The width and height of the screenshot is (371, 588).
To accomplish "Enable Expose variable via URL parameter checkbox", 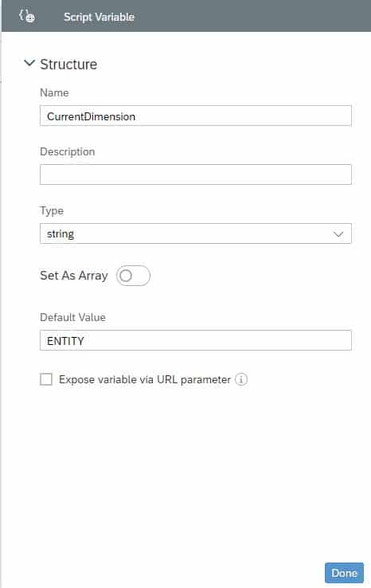I will pyautogui.click(x=46, y=379).
